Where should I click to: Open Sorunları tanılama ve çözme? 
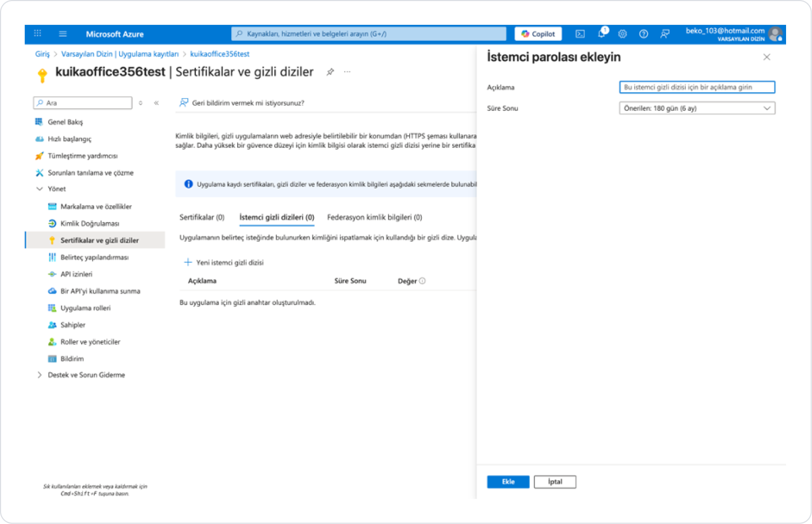(x=85, y=173)
